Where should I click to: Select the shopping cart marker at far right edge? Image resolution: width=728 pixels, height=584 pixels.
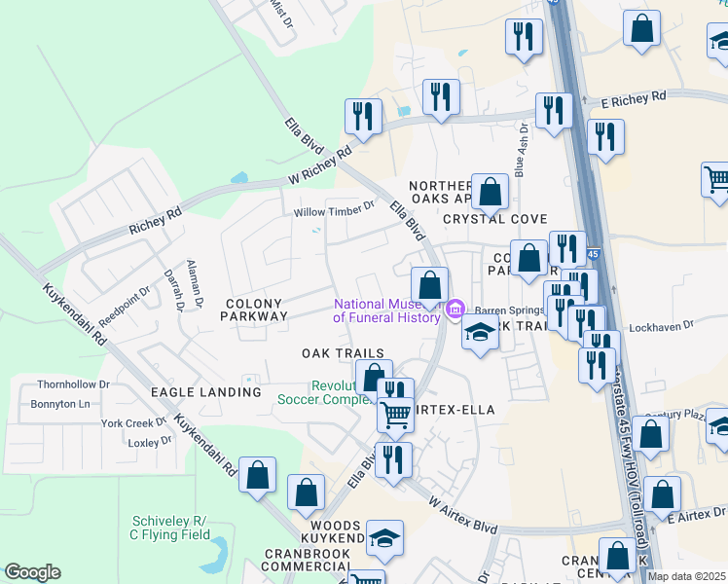click(x=716, y=180)
